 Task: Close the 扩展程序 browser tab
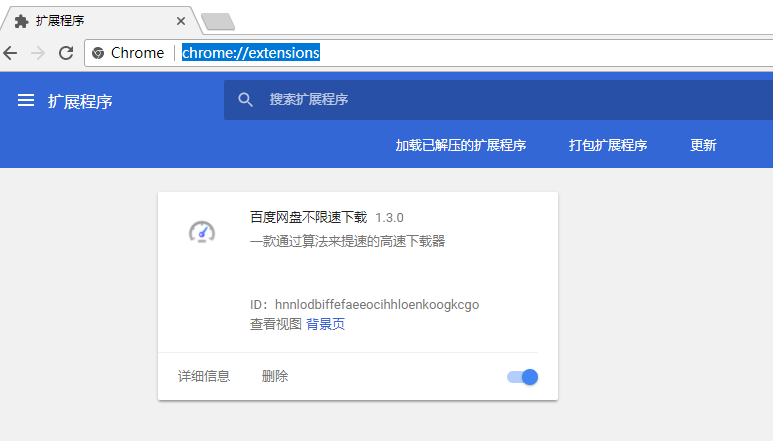click(181, 21)
